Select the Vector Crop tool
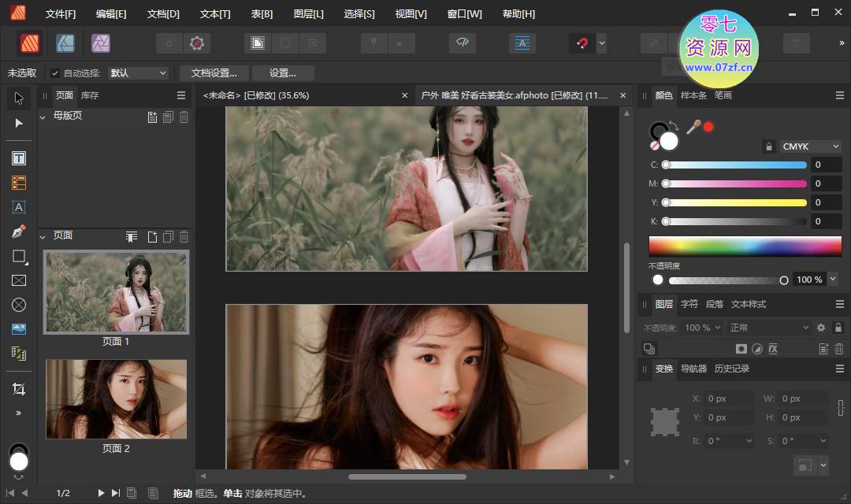This screenshot has width=851, height=504. point(19,389)
